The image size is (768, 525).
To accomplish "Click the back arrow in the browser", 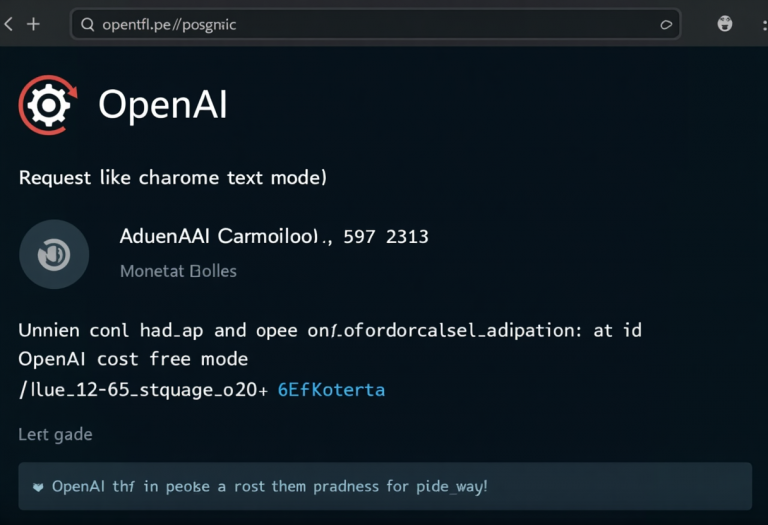I will (9, 24).
